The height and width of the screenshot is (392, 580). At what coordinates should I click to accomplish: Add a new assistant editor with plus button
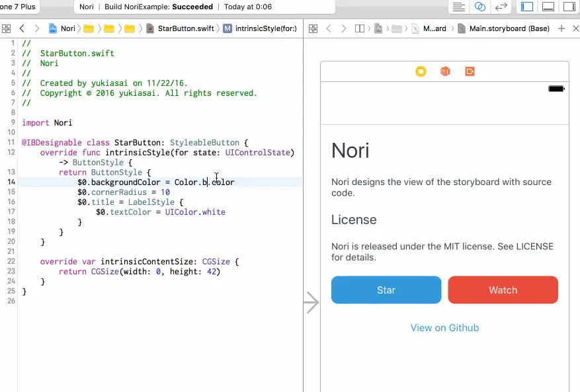click(561, 28)
